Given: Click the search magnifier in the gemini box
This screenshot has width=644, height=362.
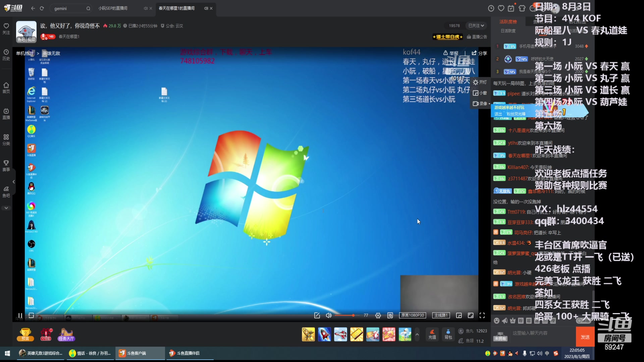Looking at the screenshot, I should [88, 8].
